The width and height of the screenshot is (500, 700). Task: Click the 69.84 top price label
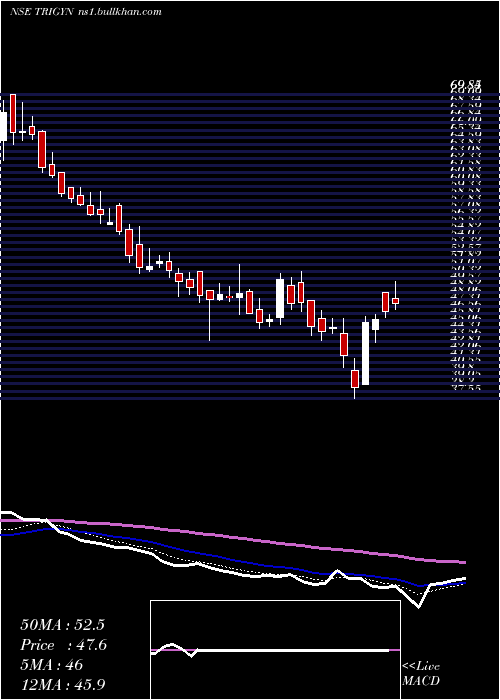pos(465,84)
